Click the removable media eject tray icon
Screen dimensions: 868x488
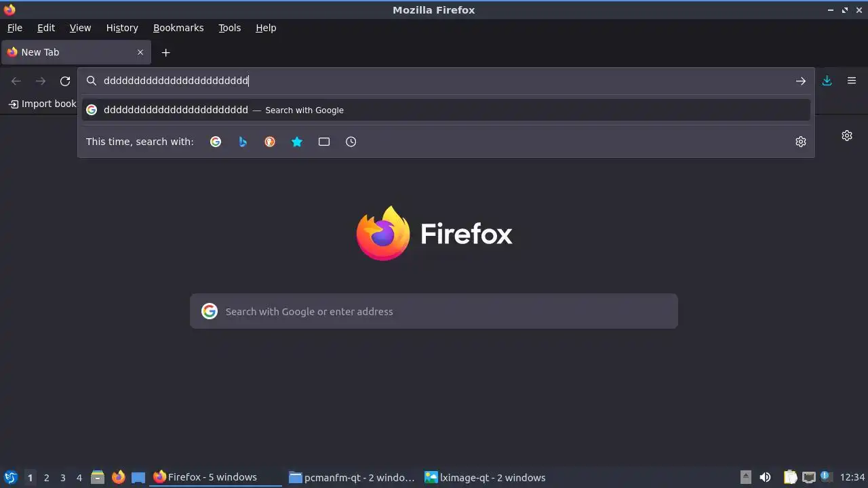pos(745,477)
